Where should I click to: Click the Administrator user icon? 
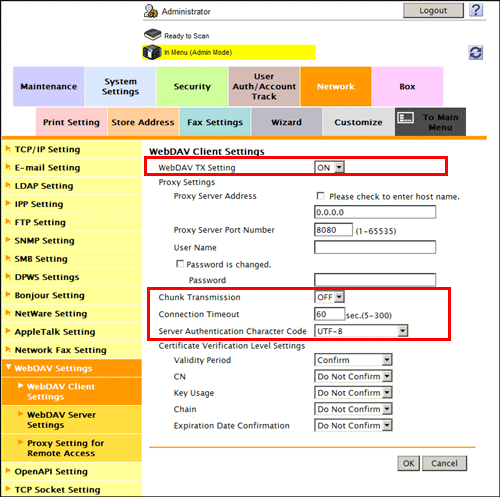[151, 11]
